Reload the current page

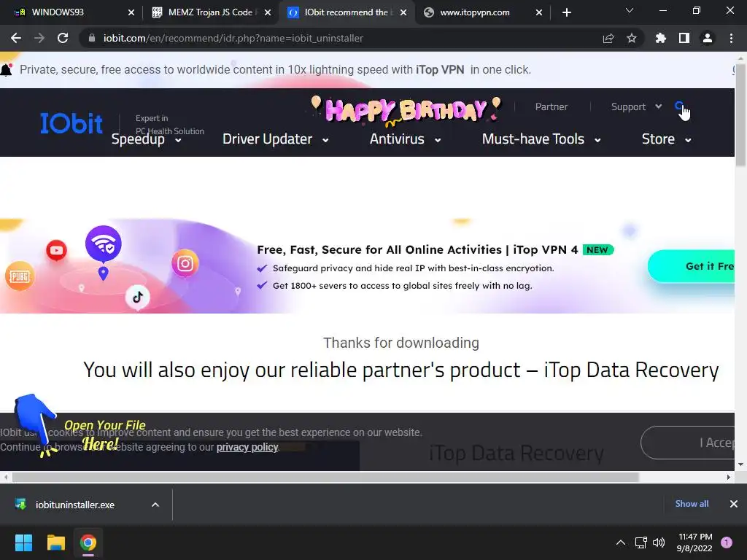click(x=63, y=38)
